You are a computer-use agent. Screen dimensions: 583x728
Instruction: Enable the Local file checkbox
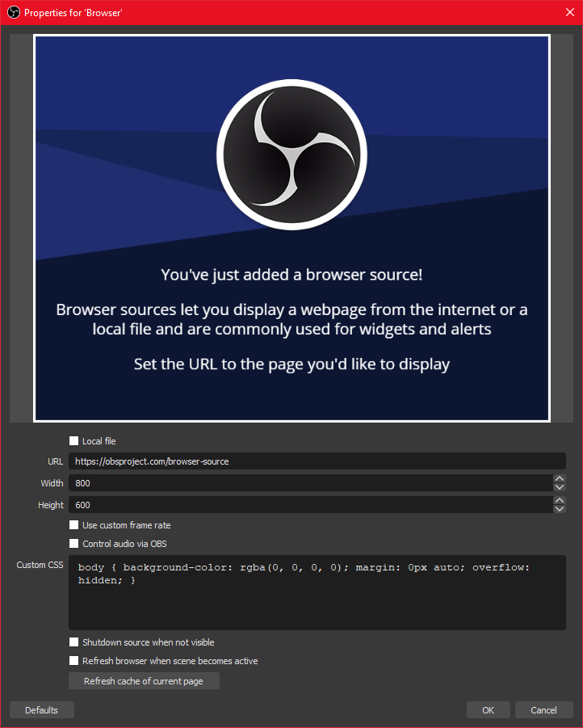(x=73, y=440)
